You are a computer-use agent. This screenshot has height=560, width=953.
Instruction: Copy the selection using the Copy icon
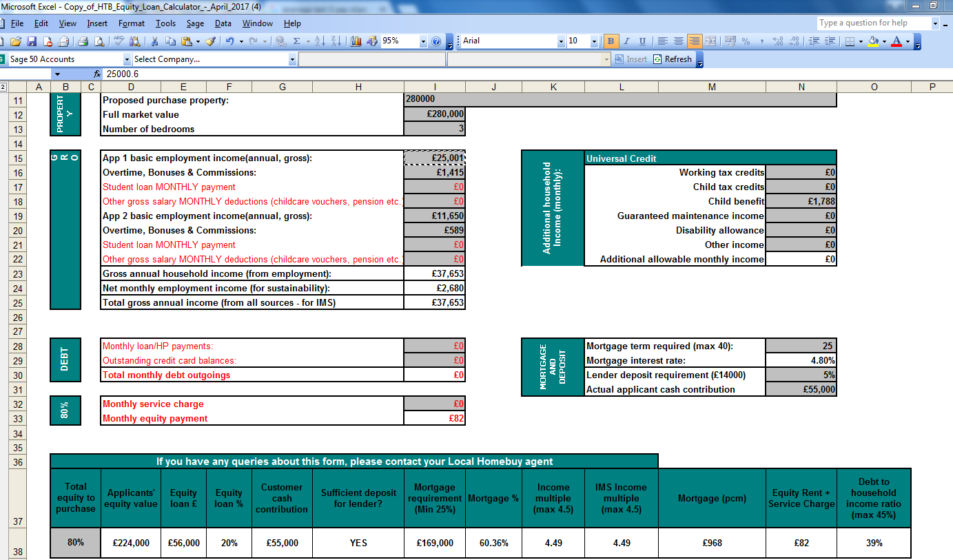tap(170, 41)
